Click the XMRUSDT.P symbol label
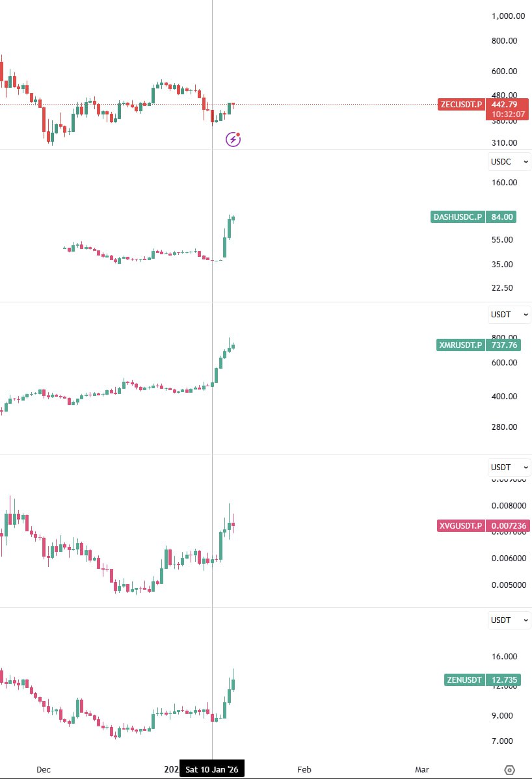Screen dimensions: 532x779 pos(460,345)
